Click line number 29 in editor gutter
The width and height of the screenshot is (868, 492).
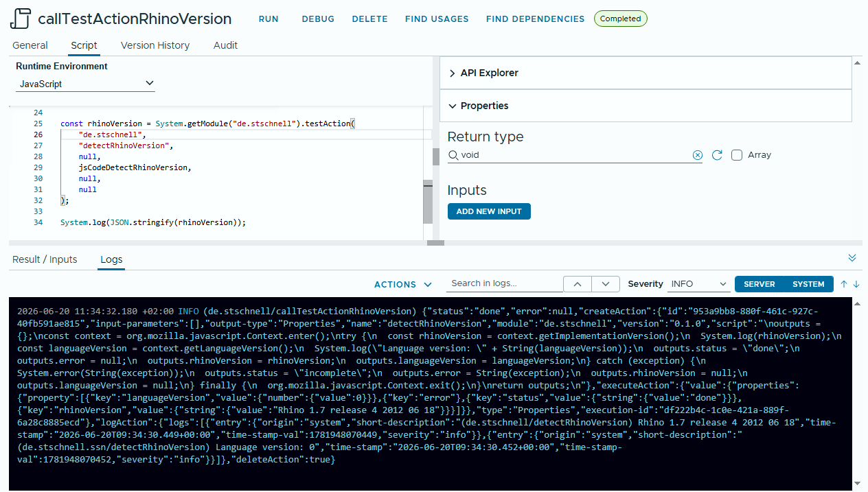38,167
